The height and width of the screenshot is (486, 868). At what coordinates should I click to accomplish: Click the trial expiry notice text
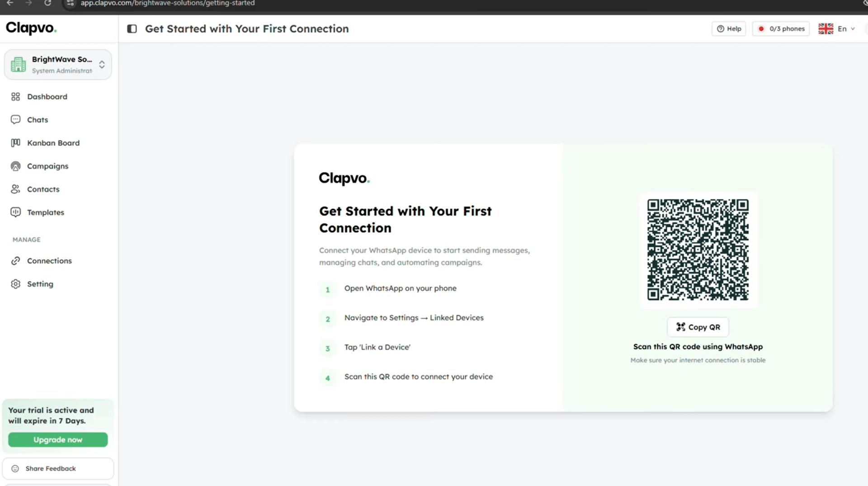coord(51,415)
